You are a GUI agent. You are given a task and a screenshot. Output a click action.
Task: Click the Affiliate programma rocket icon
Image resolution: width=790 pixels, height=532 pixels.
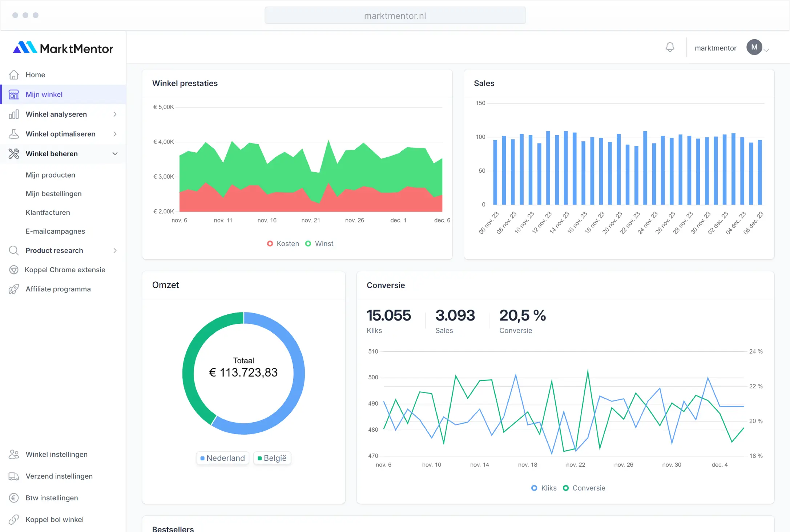tap(13, 289)
